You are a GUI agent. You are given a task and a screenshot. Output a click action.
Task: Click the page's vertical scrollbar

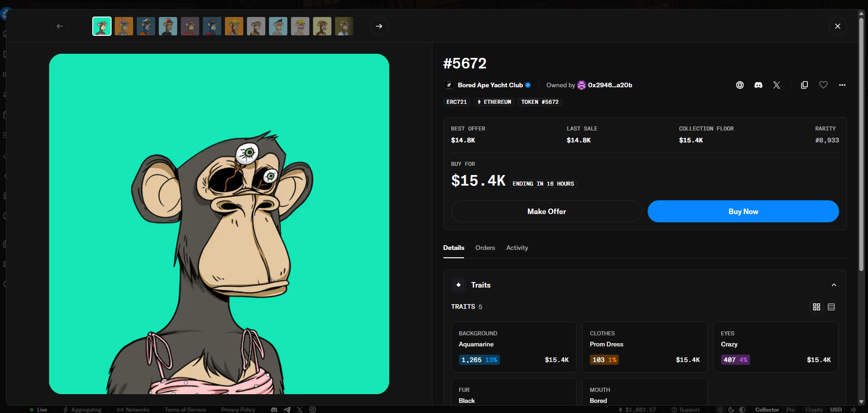(x=861, y=144)
